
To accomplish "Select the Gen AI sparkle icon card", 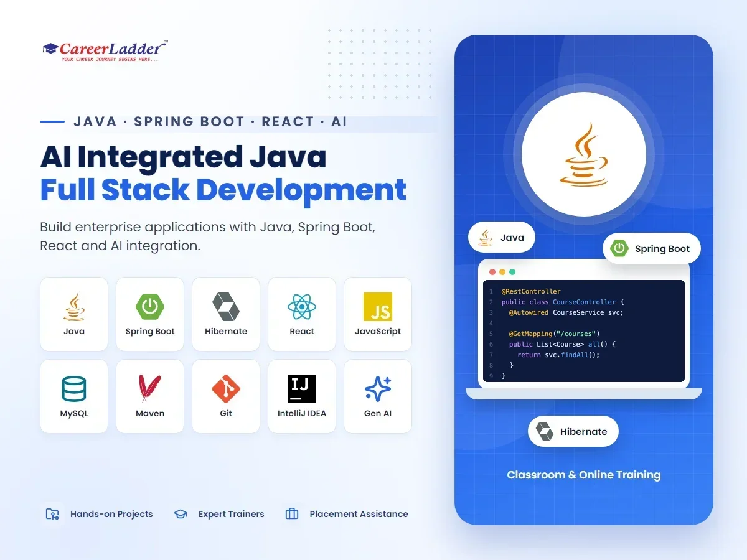I will 378,396.
